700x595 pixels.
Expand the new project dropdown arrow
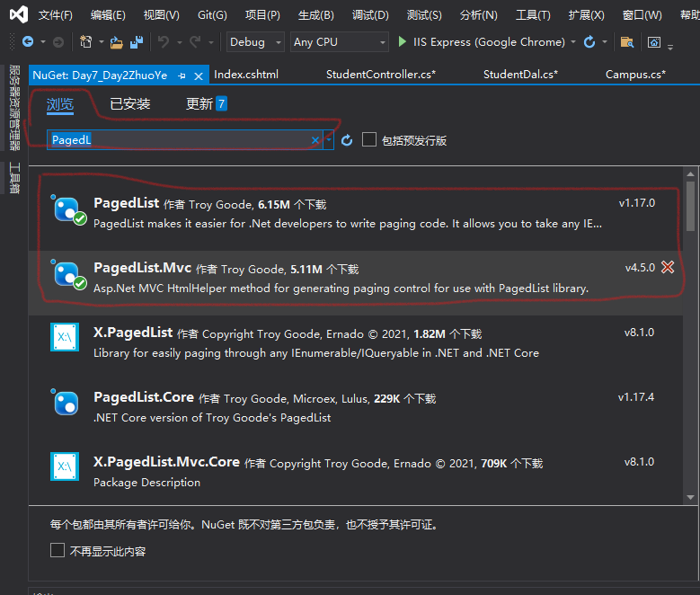pyautogui.click(x=102, y=42)
